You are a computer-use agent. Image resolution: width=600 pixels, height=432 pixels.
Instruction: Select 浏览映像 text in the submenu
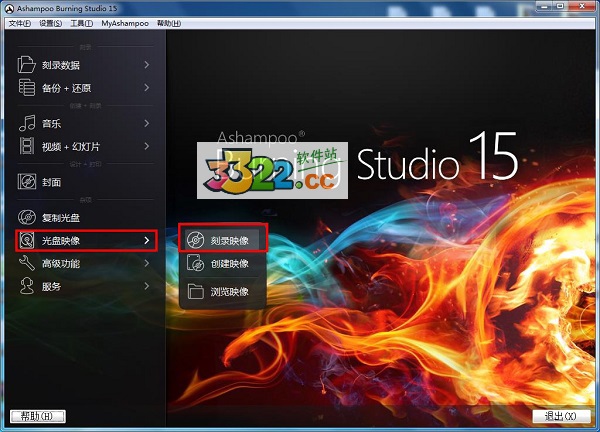point(230,292)
